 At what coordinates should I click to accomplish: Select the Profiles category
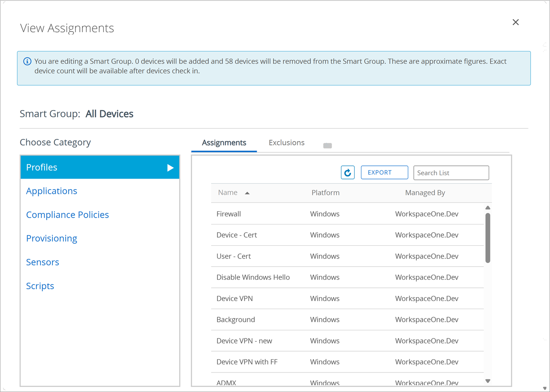coord(100,167)
